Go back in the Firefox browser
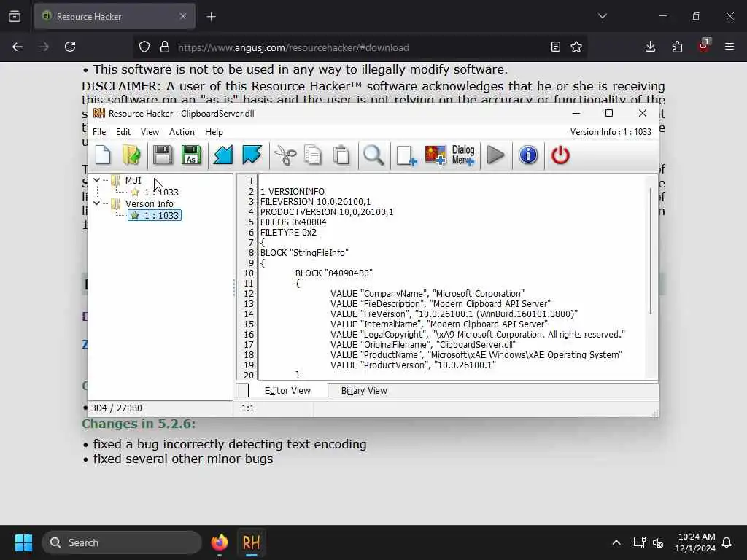Image resolution: width=747 pixels, height=560 pixels. click(18, 47)
